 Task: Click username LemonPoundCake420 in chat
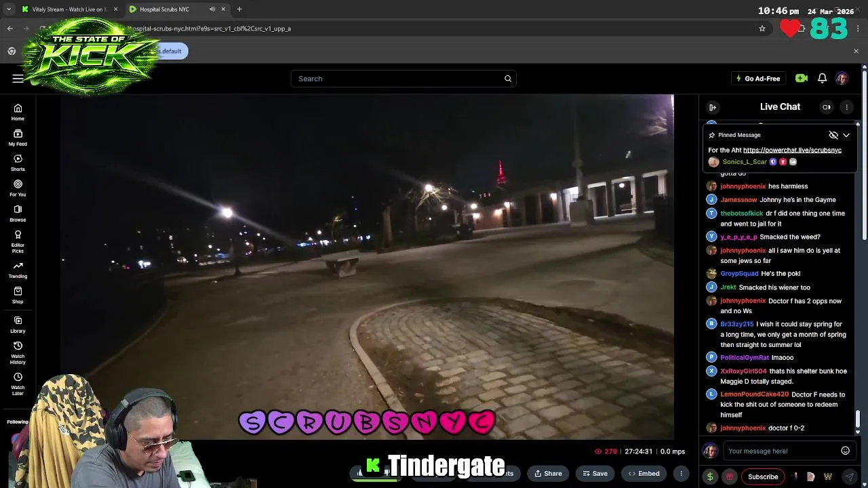coord(754,394)
